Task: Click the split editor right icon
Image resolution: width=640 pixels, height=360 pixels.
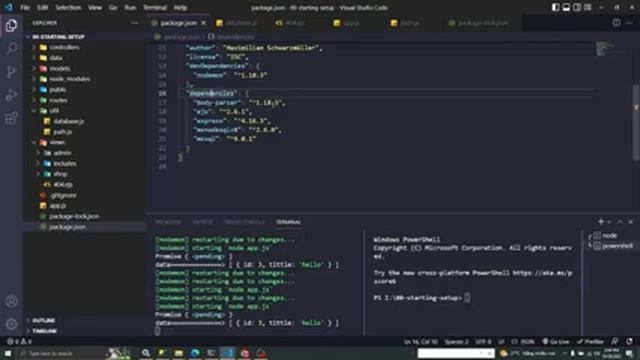Action: click(x=616, y=23)
